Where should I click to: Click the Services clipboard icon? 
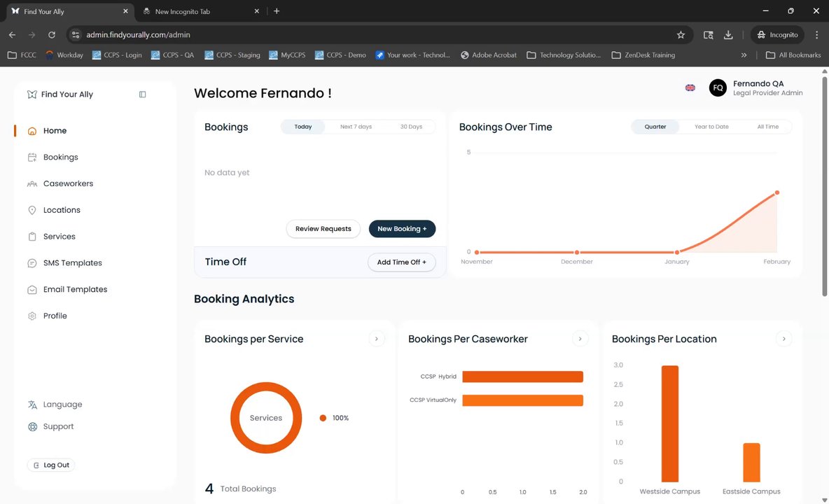click(x=32, y=236)
